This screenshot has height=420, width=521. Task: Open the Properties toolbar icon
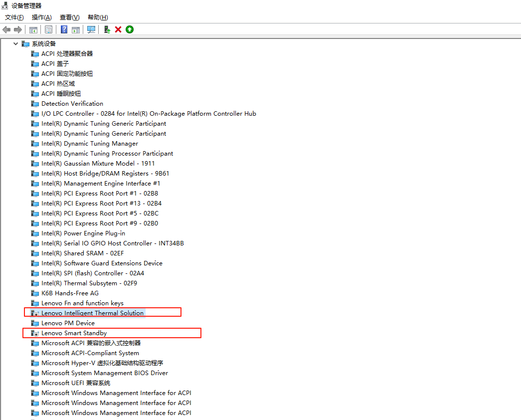(x=48, y=29)
